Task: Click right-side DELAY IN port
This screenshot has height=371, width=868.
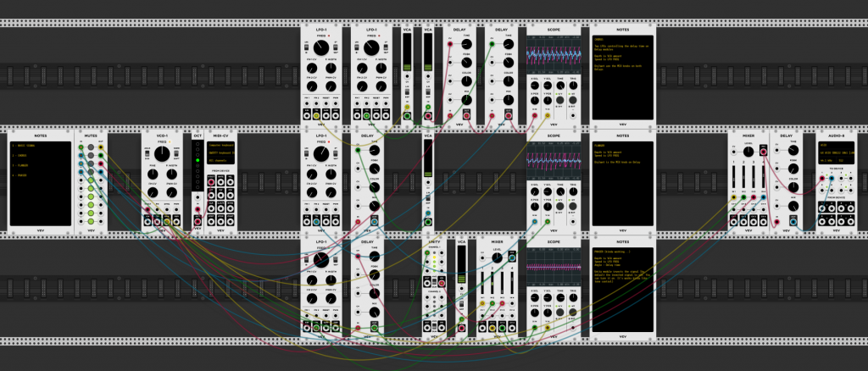Action: (x=776, y=222)
